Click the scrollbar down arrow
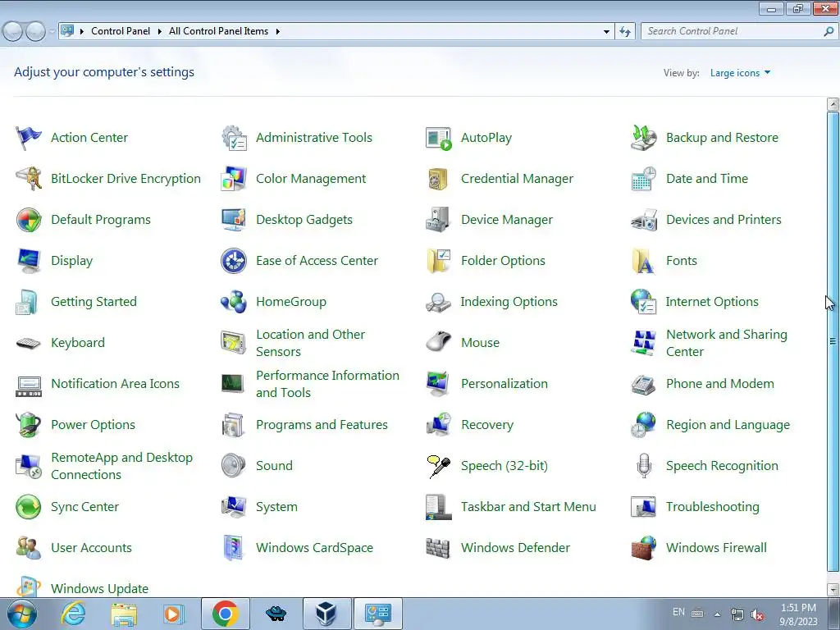 pos(833,590)
